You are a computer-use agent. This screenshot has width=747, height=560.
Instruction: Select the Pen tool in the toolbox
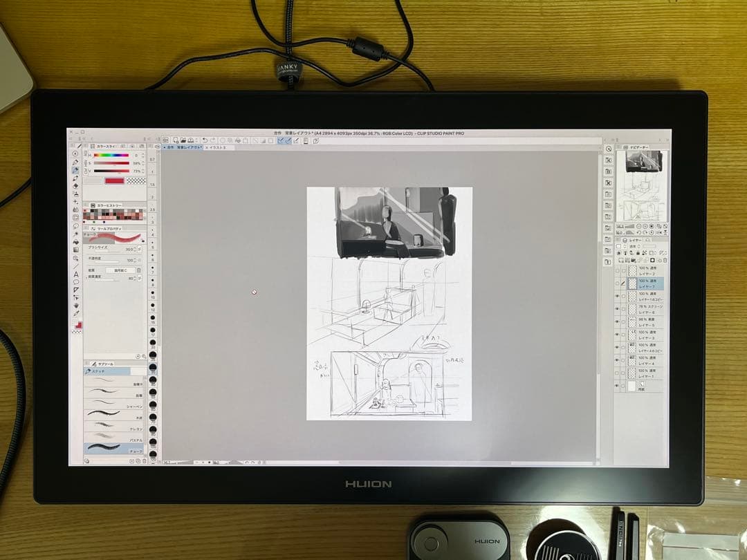pyautogui.click(x=75, y=161)
